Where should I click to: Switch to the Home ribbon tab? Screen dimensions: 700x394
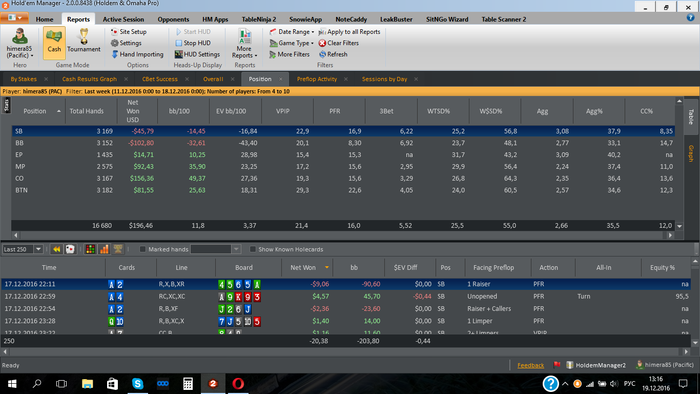(44, 19)
